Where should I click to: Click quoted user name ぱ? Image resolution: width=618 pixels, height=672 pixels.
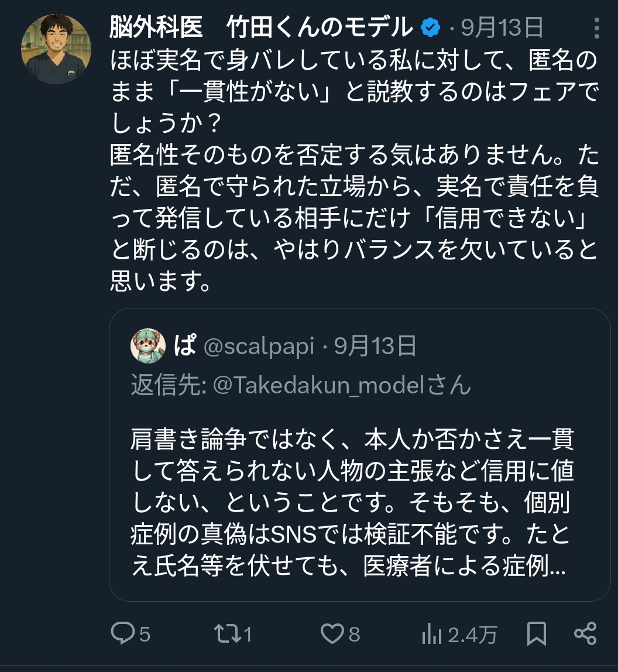185,346
